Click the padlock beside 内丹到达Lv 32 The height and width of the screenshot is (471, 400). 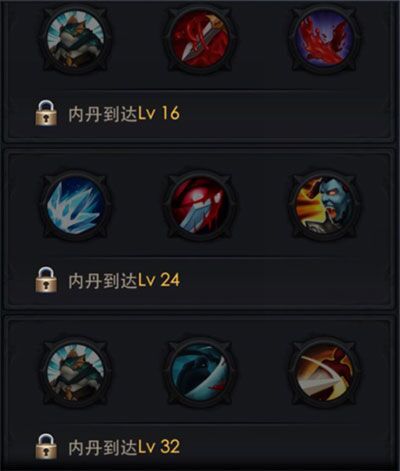pos(46,447)
